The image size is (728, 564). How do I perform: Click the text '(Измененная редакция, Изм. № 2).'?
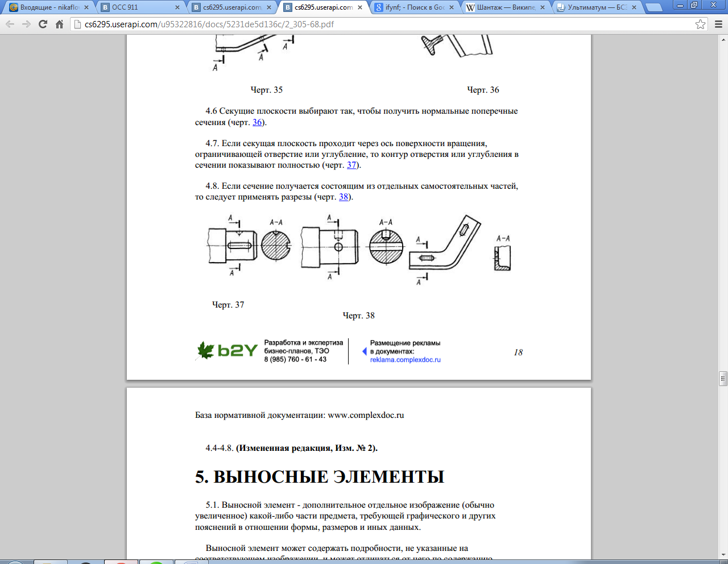point(307,448)
